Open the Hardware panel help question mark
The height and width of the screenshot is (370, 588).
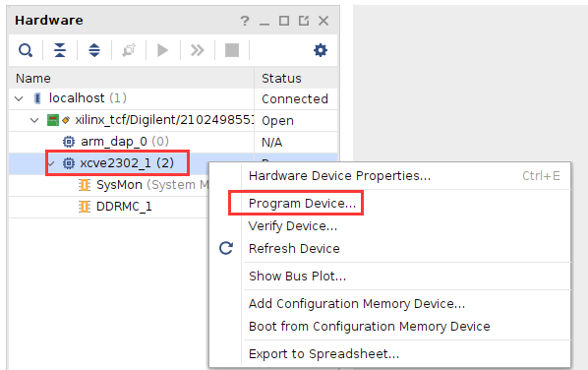245,21
